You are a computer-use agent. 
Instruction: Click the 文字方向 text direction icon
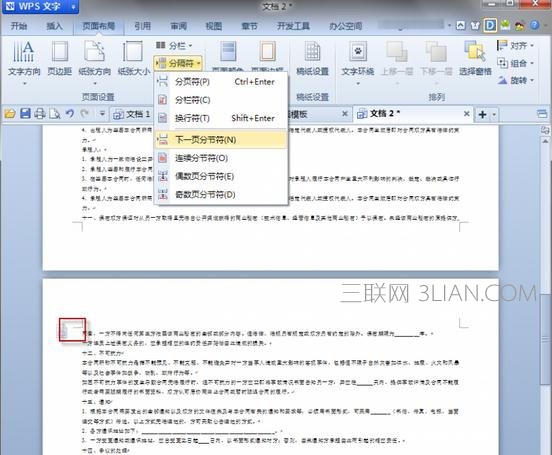point(24,52)
